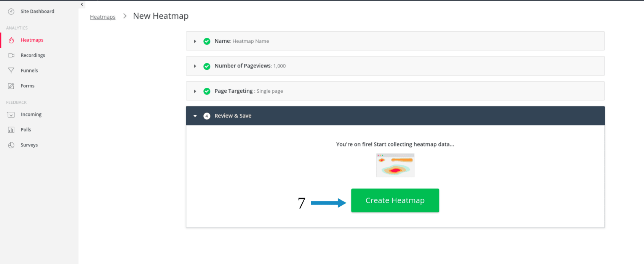
Task: Click the FEEDBACK section label
Action: tap(16, 102)
